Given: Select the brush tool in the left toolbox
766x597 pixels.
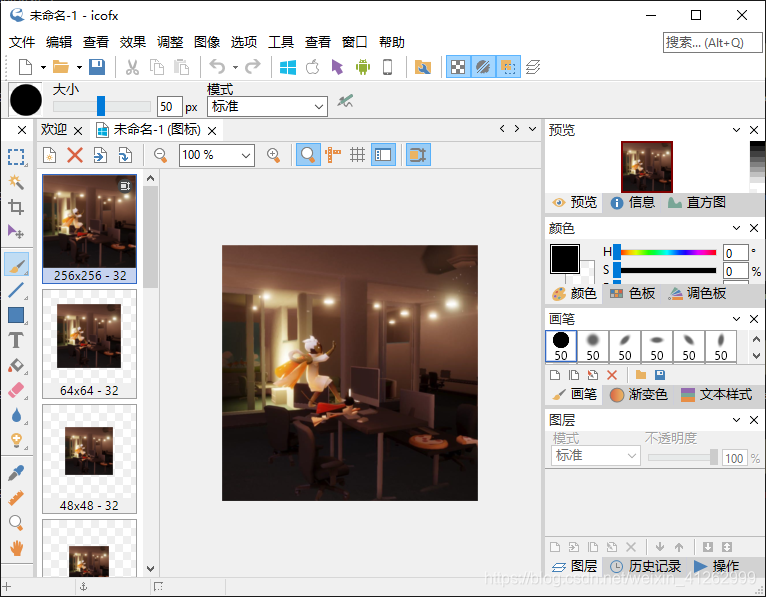Looking at the screenshot, I should click(x=16, y=265).
